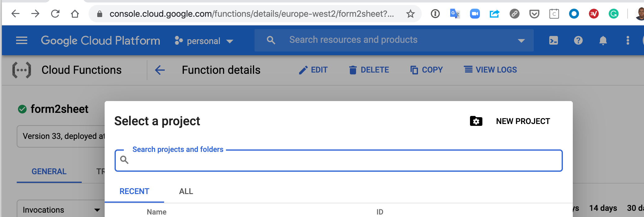Open the Version 33 deployed dropdown

[61, 136]
